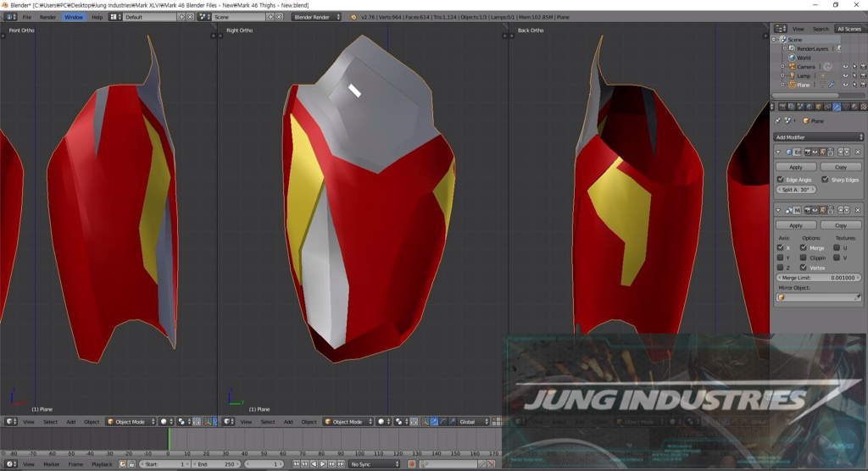Open the Blender Render engine dropdown

click(x=316, y=17)
